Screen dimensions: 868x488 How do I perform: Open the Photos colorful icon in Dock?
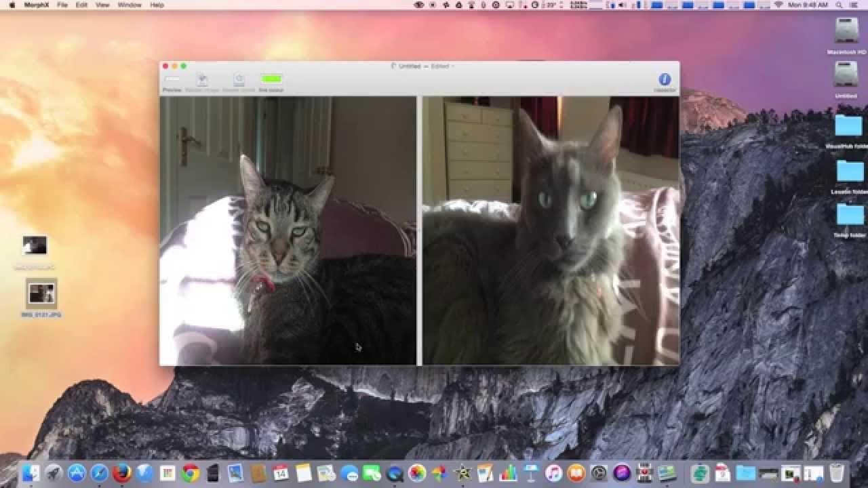(417, 472)
